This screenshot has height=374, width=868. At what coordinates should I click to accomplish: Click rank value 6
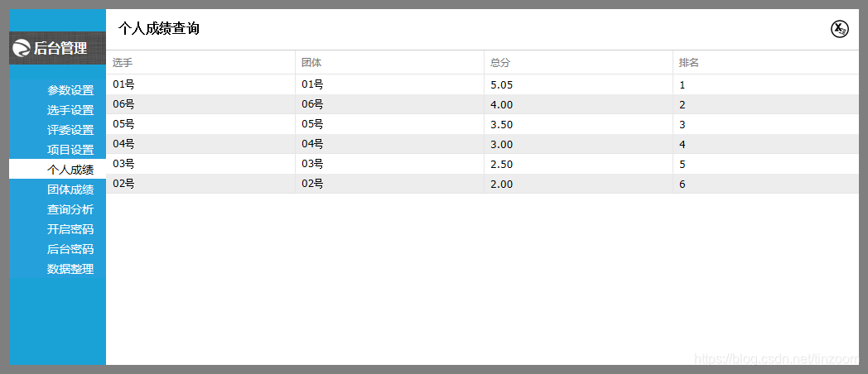pos(765,184)
